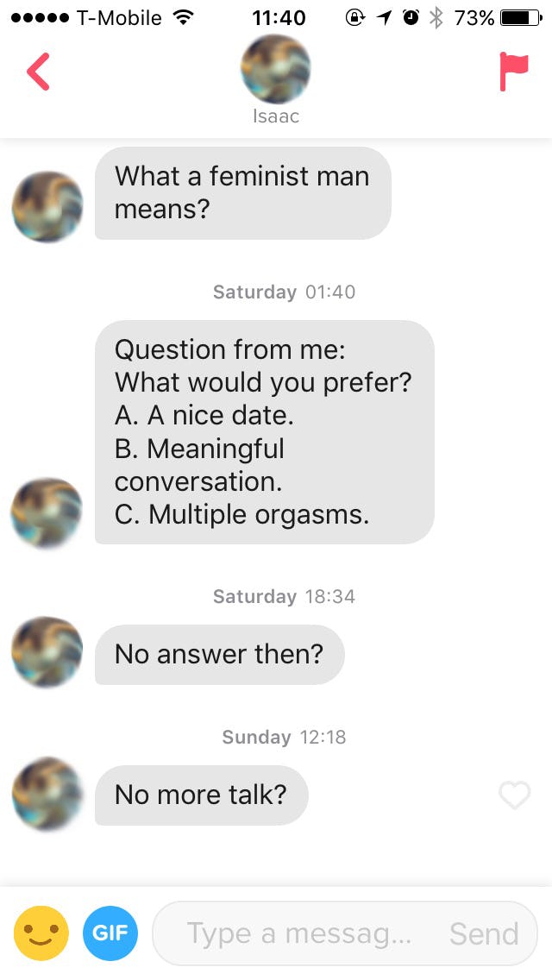
Task: Tap the name Isaac in header
Action: coord(276,116)
